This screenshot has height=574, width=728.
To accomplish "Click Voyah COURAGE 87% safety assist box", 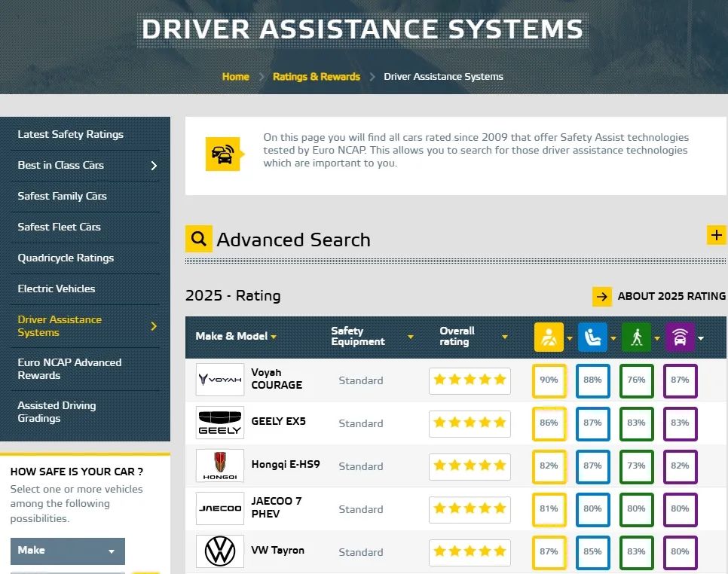I will tap(681, 381).
